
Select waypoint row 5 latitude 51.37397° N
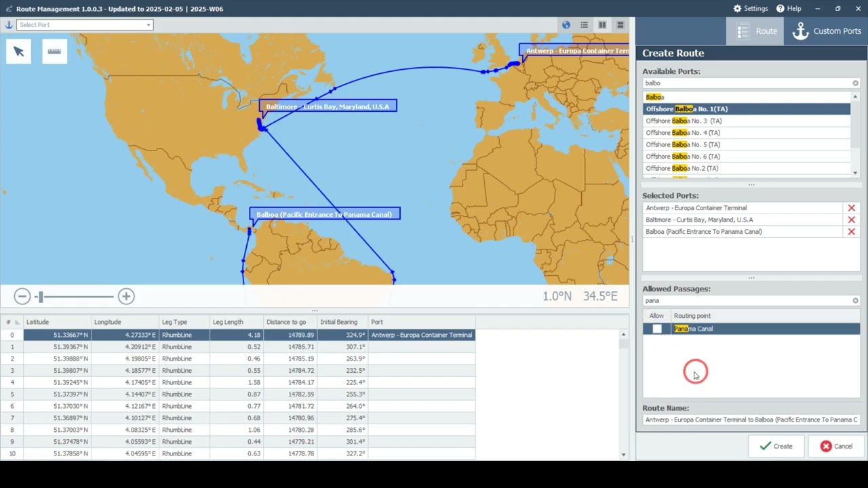237,394
